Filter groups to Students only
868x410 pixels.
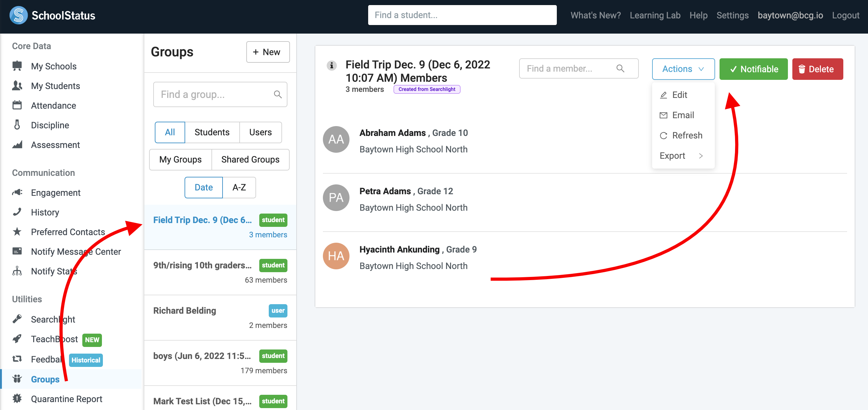(x=211, y=132)
